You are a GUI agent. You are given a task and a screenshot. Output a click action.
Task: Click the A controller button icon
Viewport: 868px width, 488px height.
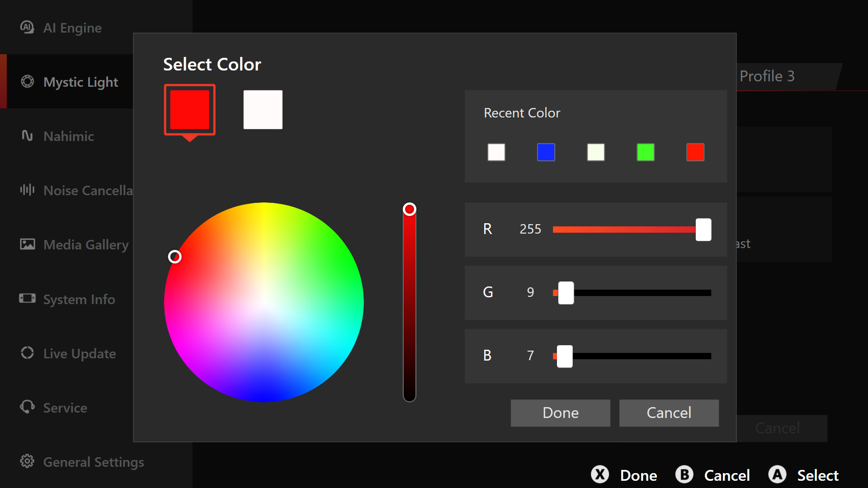click(777, 474)
